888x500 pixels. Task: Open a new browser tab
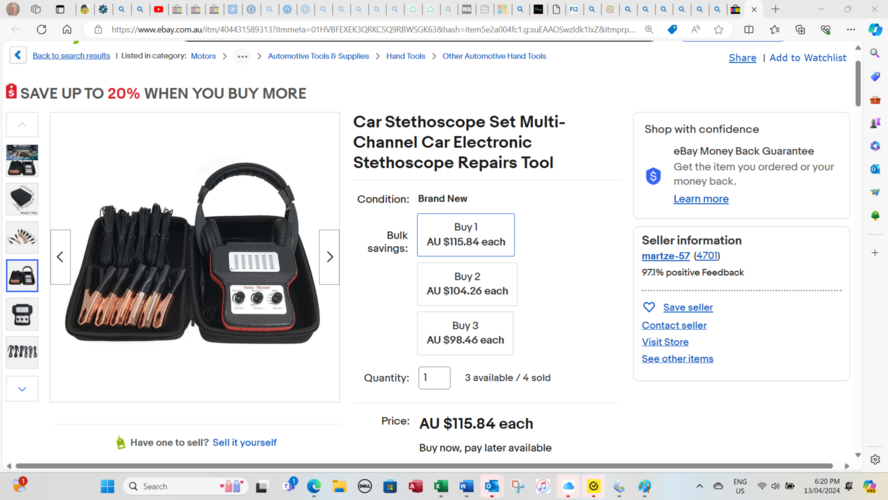click(x=775, y=9)
